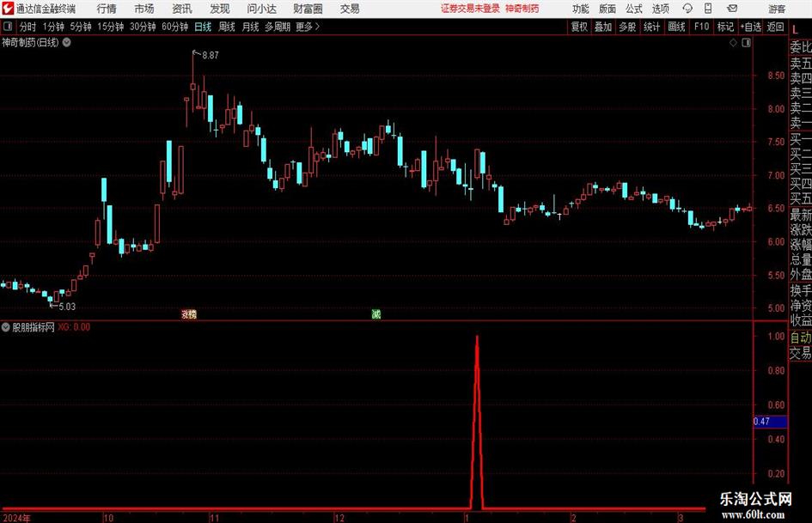Screen dimensions: 812x523
Task: Switch to the 60分钟 period tab
Action: [175, 27]
